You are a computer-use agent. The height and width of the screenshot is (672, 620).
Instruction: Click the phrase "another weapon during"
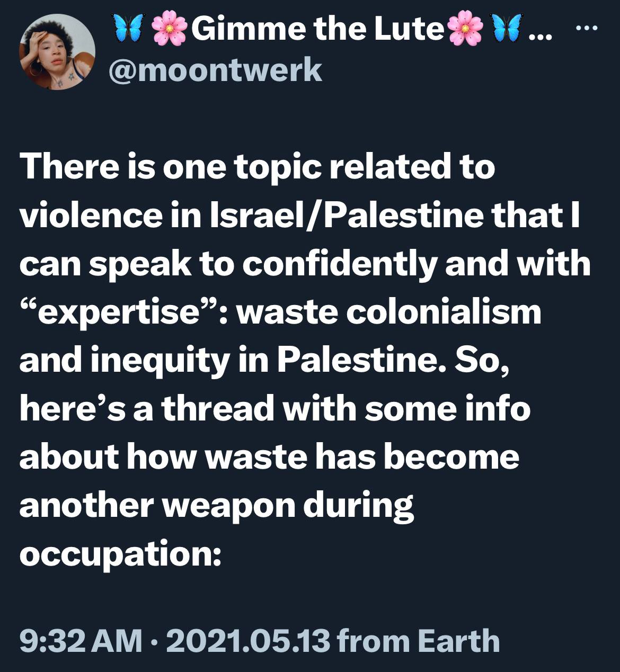pos(216,506)
